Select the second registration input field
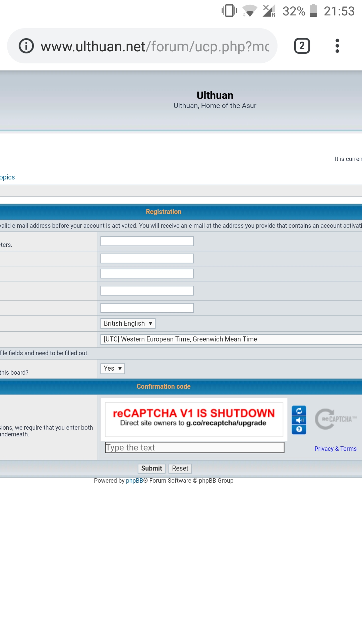This screenshot has width=362, height=644. click(147, 258)
